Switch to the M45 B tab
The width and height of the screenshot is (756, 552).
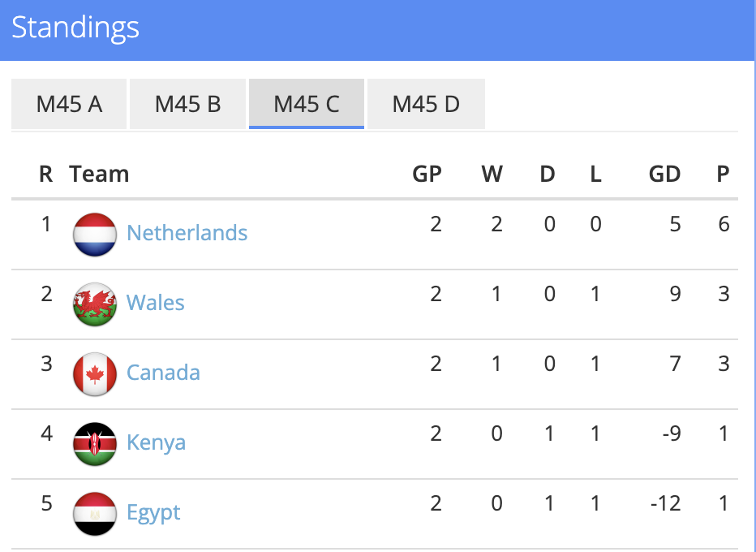click(187, 104)
